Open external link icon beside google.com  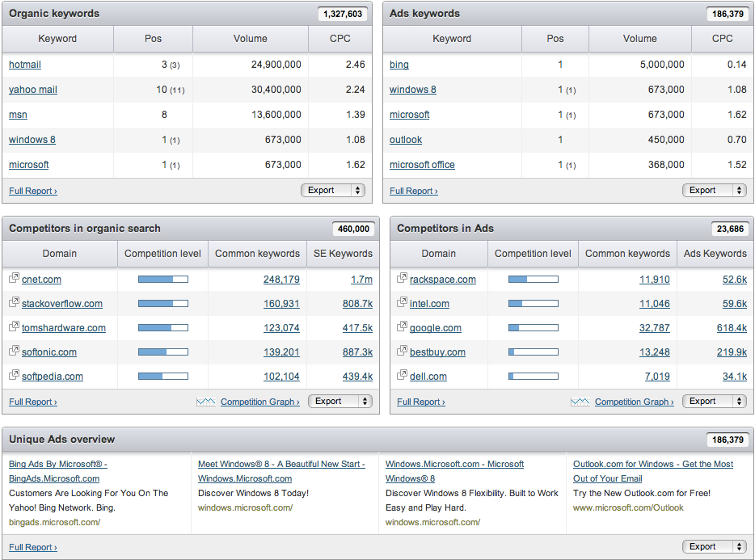(402, 326)
